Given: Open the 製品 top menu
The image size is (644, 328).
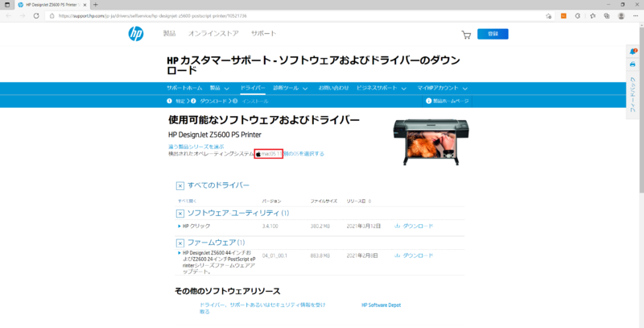Looking at the screenshot, I should [x=169, y=34].
